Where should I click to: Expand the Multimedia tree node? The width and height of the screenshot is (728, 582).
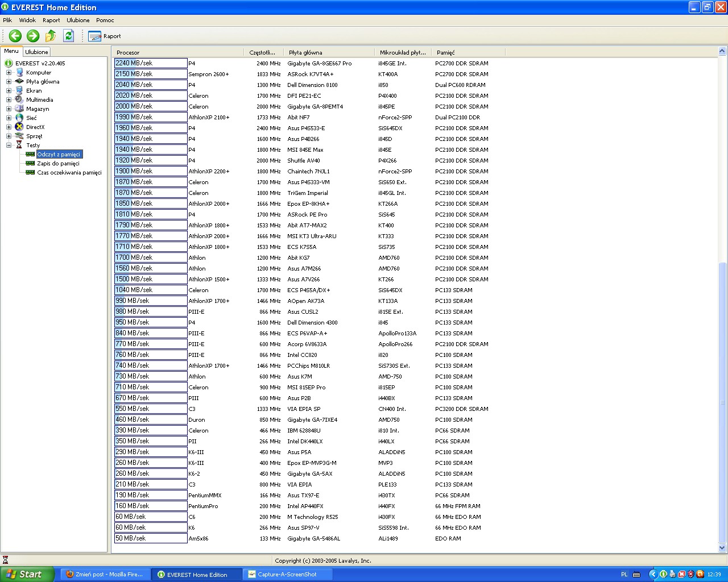pos(9,99)
